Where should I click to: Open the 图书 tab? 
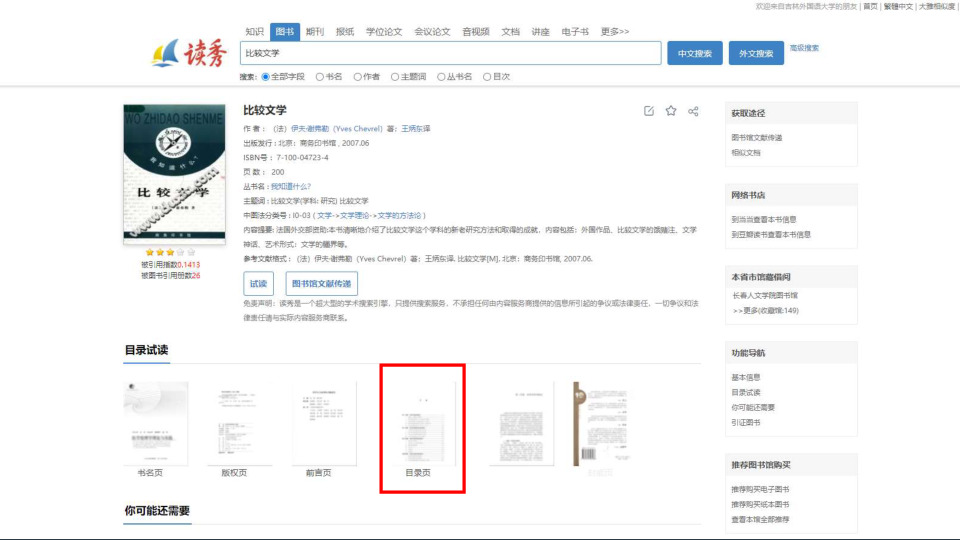coord(285,32)
